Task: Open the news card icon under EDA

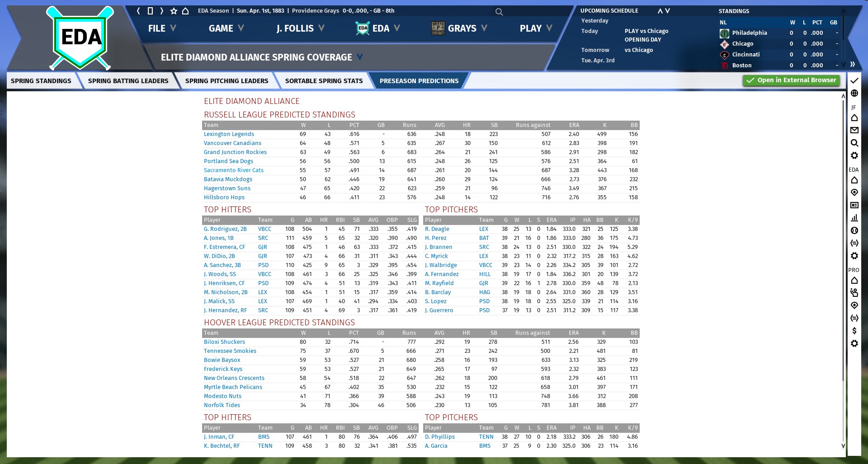Action: 854,205
